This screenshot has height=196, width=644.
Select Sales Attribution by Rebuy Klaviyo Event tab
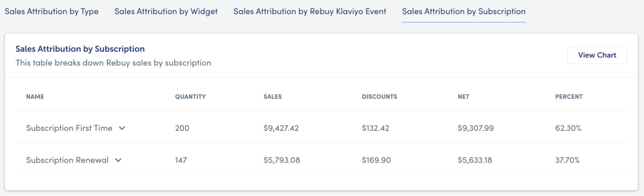310,12
